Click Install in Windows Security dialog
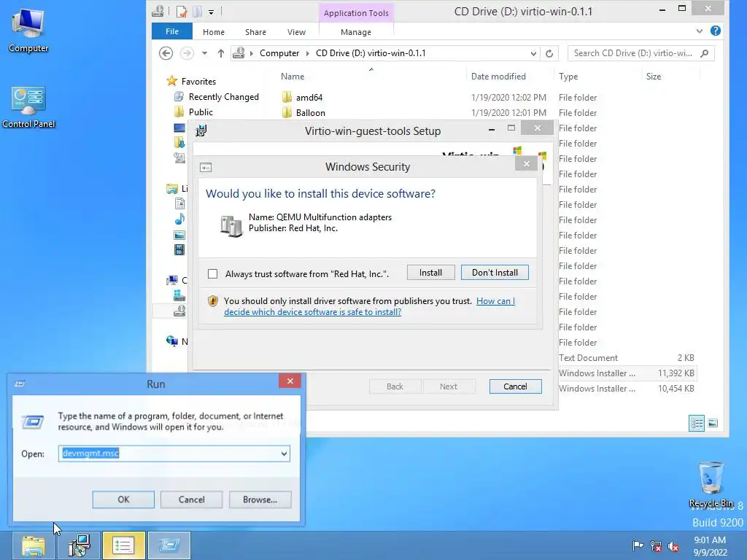Viewport: 747px width, 560px height. 430,273
